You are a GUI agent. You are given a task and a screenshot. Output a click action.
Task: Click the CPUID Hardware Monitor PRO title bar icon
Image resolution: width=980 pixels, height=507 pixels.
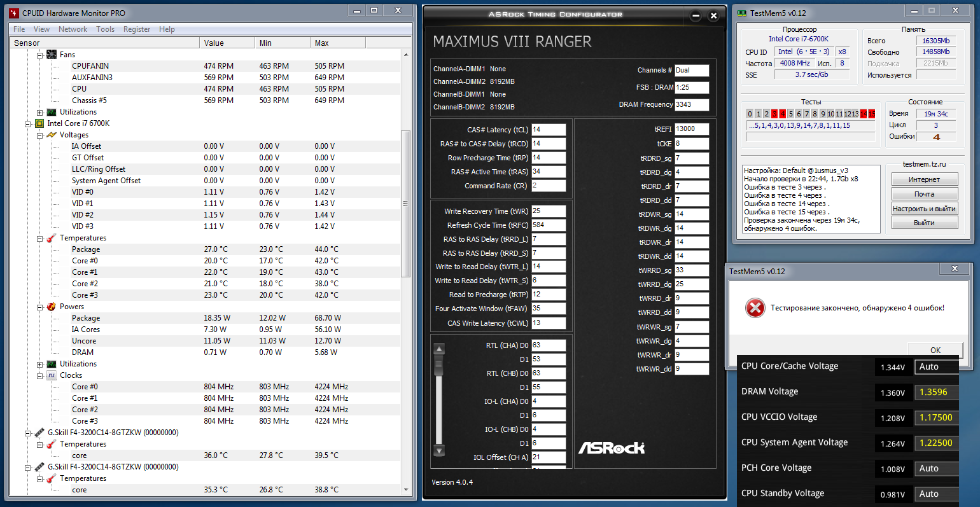(x=14, y=13)
